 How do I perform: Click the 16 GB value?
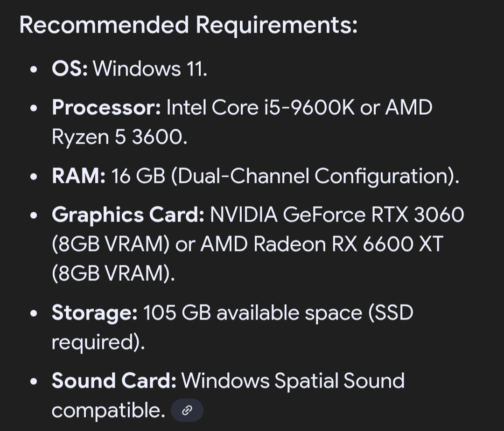pos(138,176)
